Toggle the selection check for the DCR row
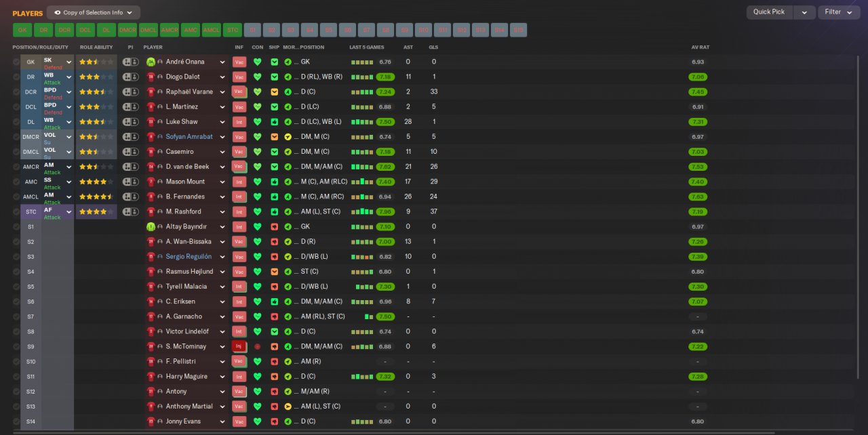The height and width of the screenshot is (435, 868). 16,92
